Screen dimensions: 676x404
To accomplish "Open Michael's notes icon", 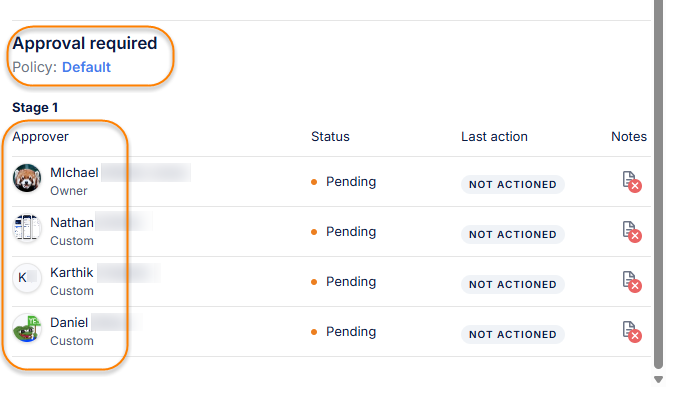I will (630, 182).
